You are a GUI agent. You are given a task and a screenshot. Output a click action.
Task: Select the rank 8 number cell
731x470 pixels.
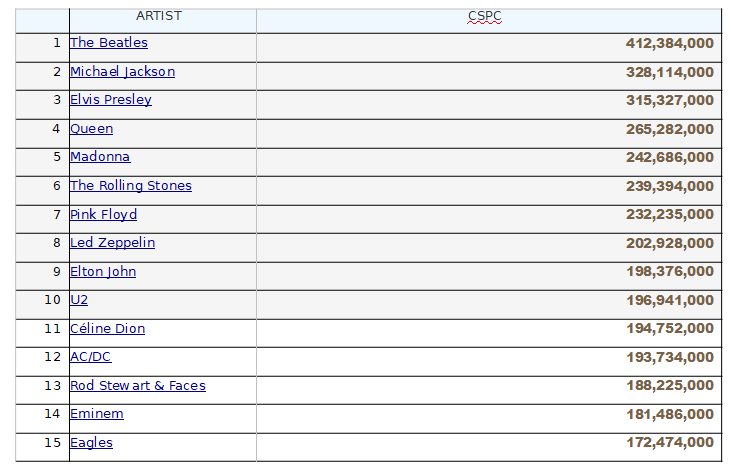pos(56,243)
